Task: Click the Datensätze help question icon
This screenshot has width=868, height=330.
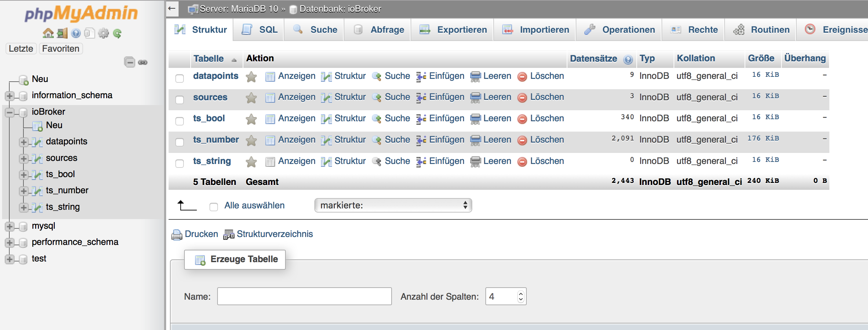Action: click(x=628, y=60)
